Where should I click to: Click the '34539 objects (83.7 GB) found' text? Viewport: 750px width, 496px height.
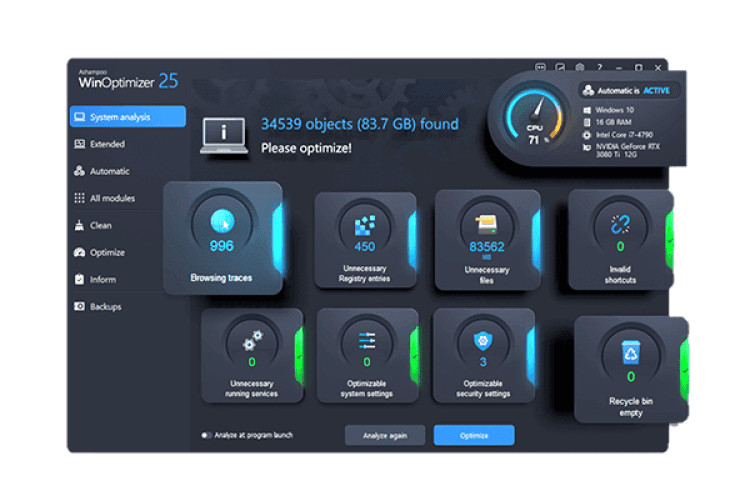(x=360, y=124)
